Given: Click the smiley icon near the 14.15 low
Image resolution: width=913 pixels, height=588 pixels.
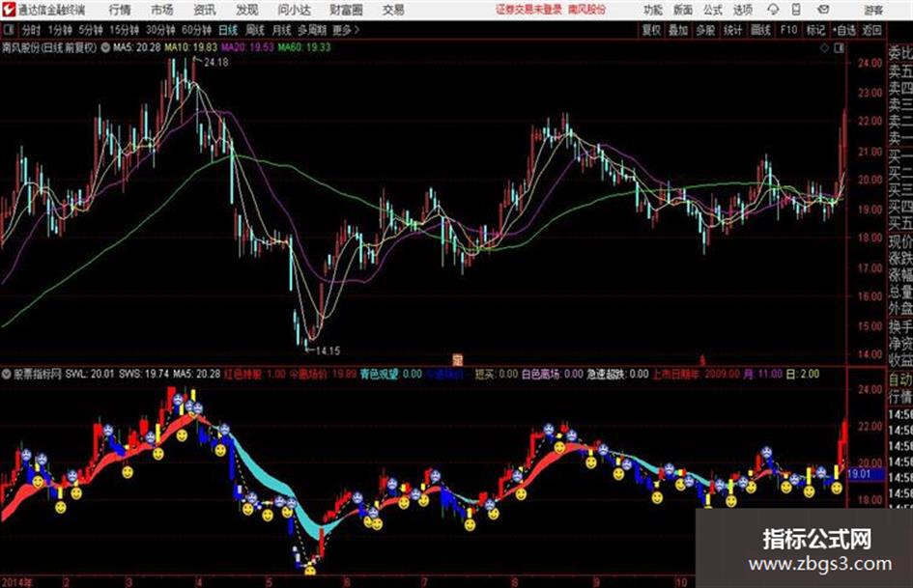Looking at the screenshot, I should pos(310,570).
